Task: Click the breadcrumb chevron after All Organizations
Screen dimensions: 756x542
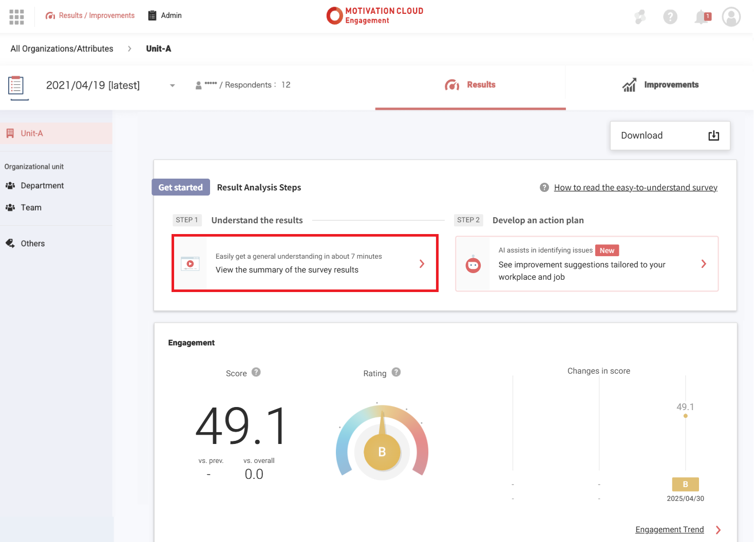Action: click(129, 49)
